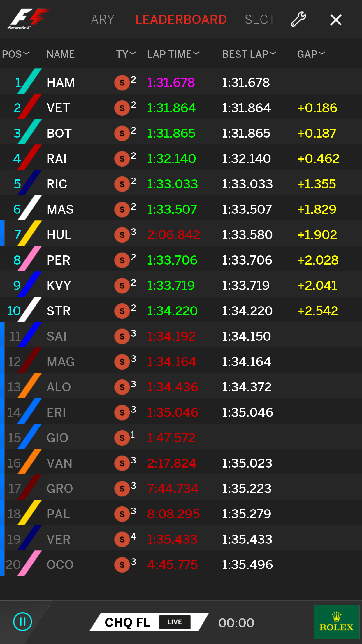Screen dimensions: 362x644
Task: Open the BEST LAP column dropdown
Action: [x=249, y=54]
